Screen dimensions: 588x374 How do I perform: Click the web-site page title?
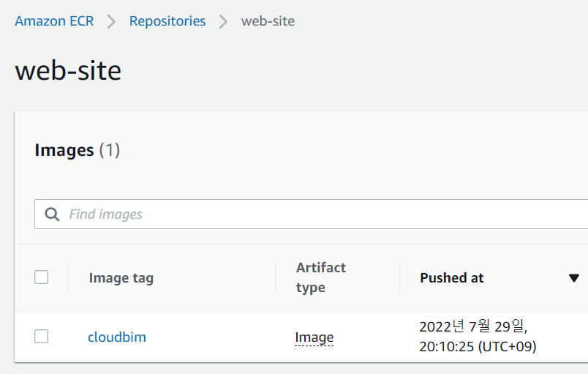coord(68,70)
